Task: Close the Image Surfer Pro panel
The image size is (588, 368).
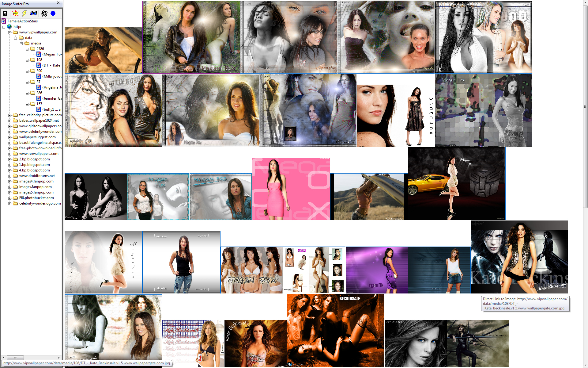Action: (58, 3)
